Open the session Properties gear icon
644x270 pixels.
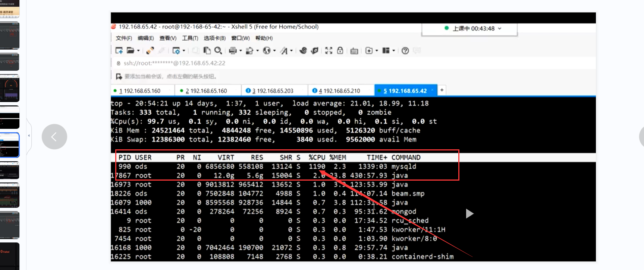click(x=176, y=50)
